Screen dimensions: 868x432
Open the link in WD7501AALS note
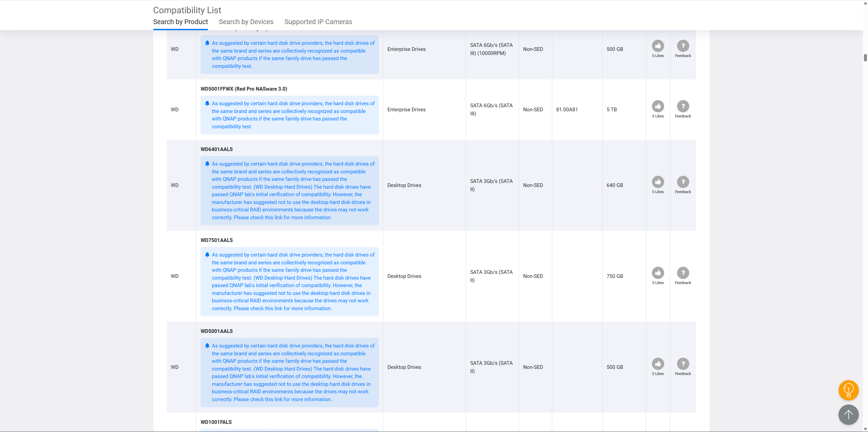(278, 308)
